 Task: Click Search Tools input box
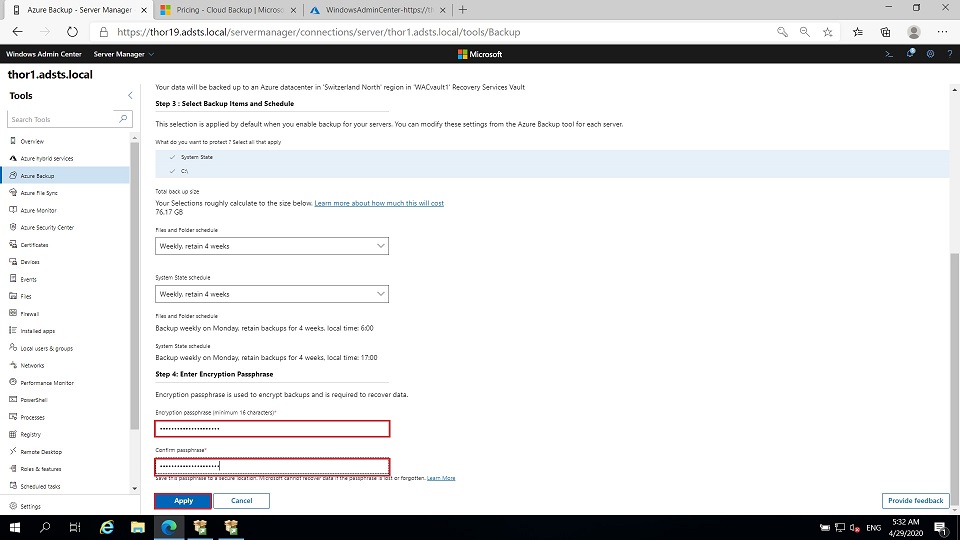(x=62, y=119)
